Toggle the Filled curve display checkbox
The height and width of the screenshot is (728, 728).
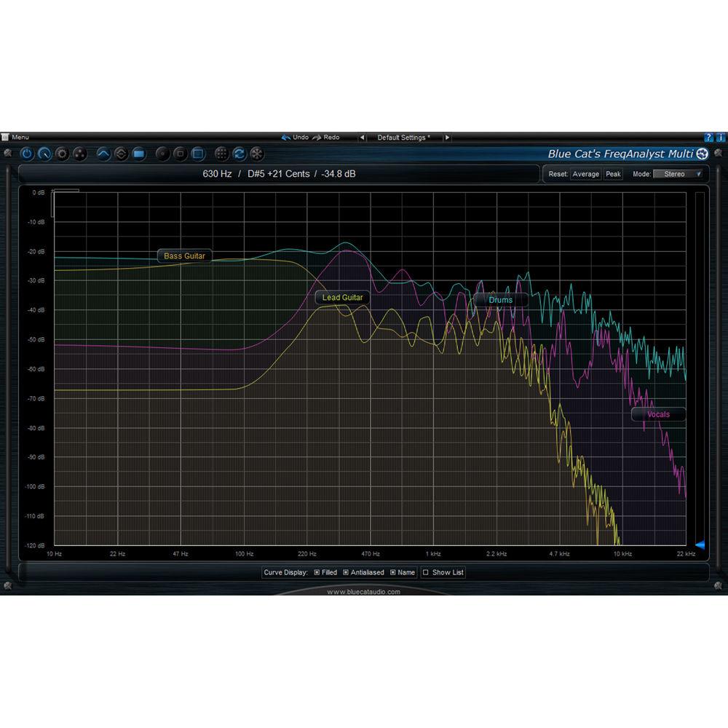pos(316,572)
